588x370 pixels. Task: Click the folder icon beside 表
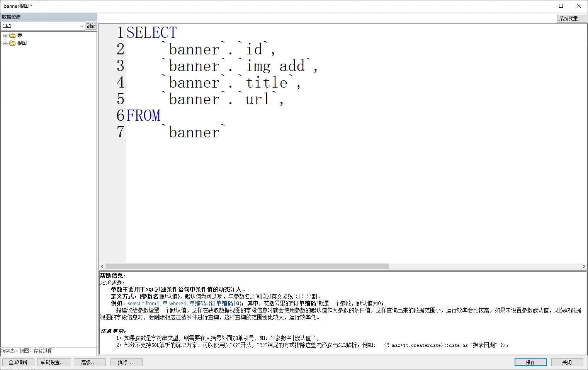12,35
